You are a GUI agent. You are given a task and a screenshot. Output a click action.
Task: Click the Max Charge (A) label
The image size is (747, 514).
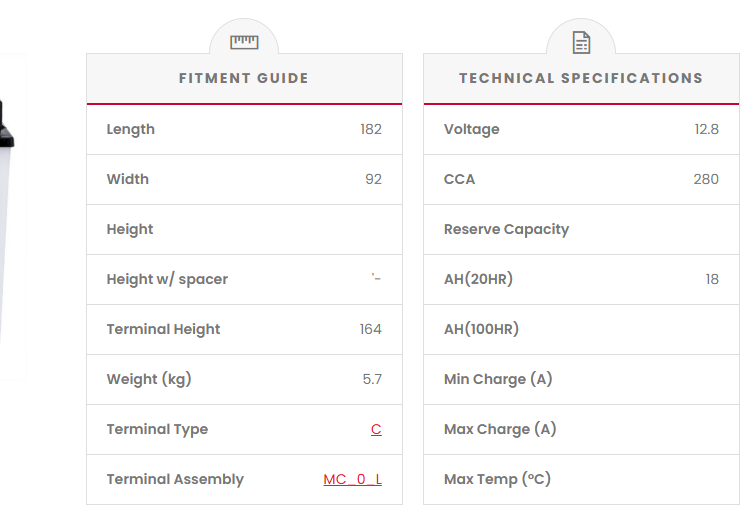click(500, 429)
